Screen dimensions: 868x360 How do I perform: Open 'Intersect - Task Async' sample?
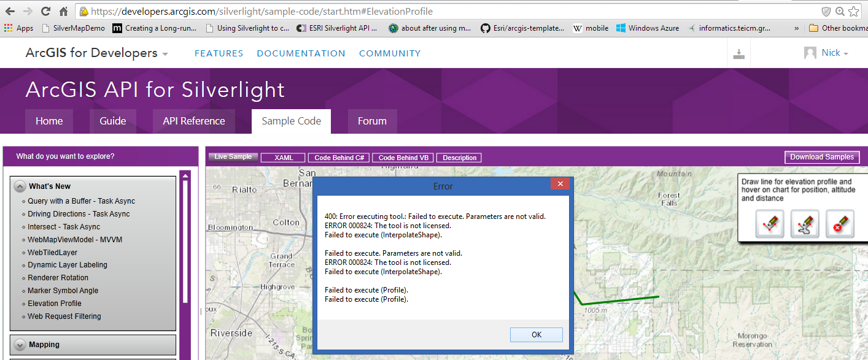pyautogui.click(x=64, y=227)
